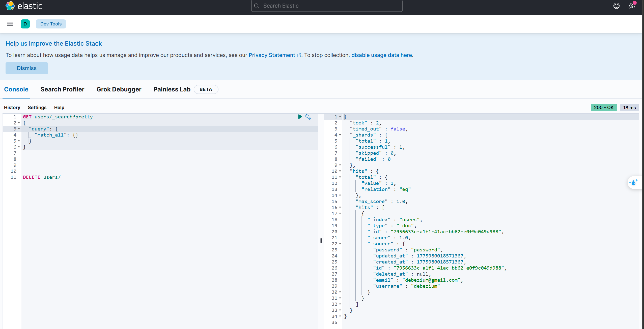Collapse the "query" block in the editor
The height and width of the screenshot is (329, 644).
(19, 129)
